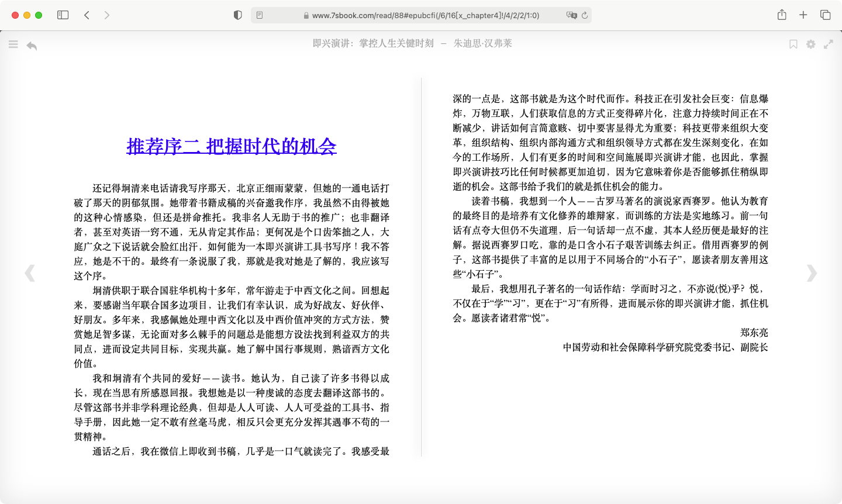The image size is (842, 504).
Task: Click the paragraph starting 我和坰清有个共同的爱好
Action: click(x=232, y=408)
